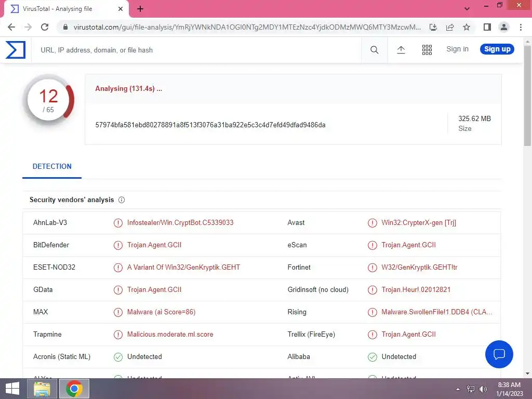The width and height of the screenshot is (532, 399).
Task: Click Malware.SwollenFile!1.DDB4 detection text
Action: (437, 312)
